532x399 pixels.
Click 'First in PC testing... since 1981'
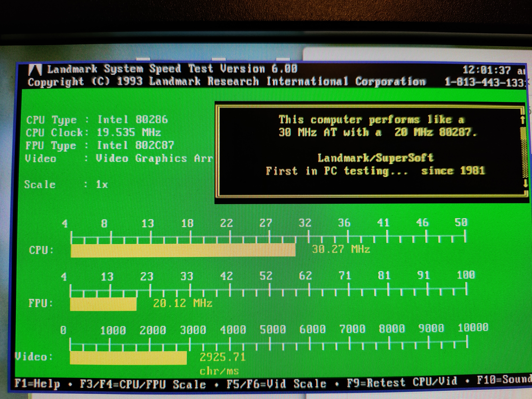pyautogui.click(x=375, y=171)
